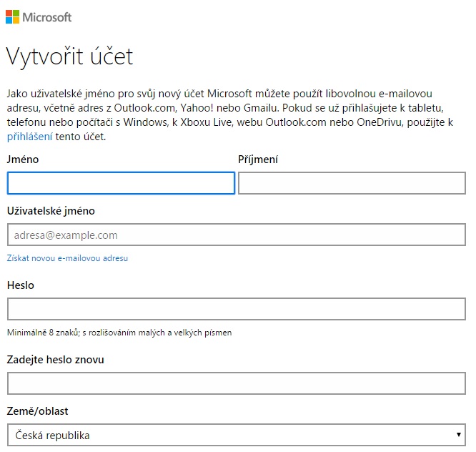This screenshot has height=452, width=476.
Task: Click inside the Heslo password field
Action: pos(237,309)
